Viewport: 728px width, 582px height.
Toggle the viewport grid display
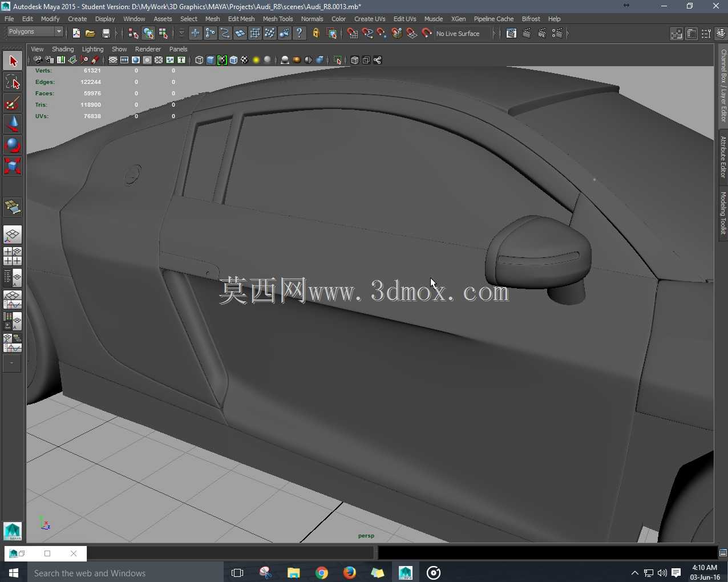(113, 60)
